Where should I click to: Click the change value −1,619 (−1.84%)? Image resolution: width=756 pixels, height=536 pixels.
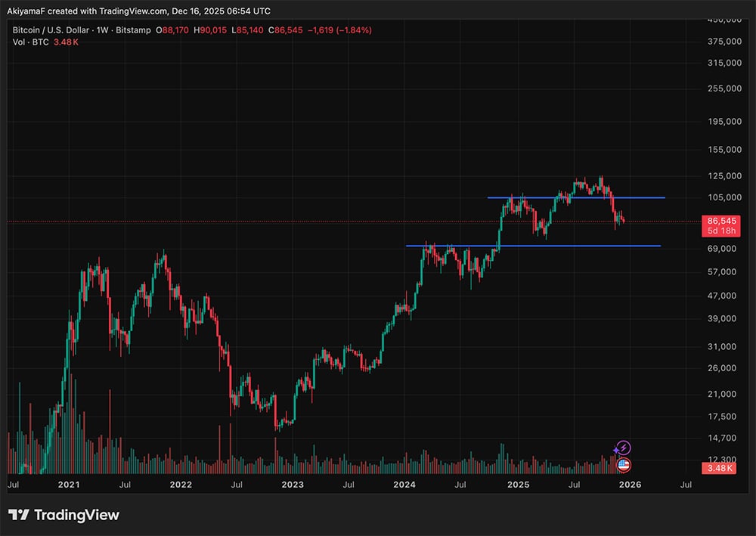click(x=339, y=30)
